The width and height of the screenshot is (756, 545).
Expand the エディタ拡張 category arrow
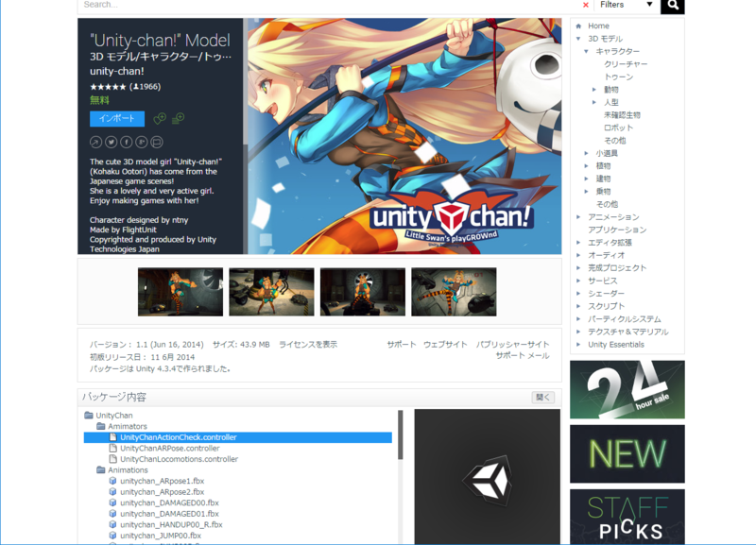tap(578, 243)
